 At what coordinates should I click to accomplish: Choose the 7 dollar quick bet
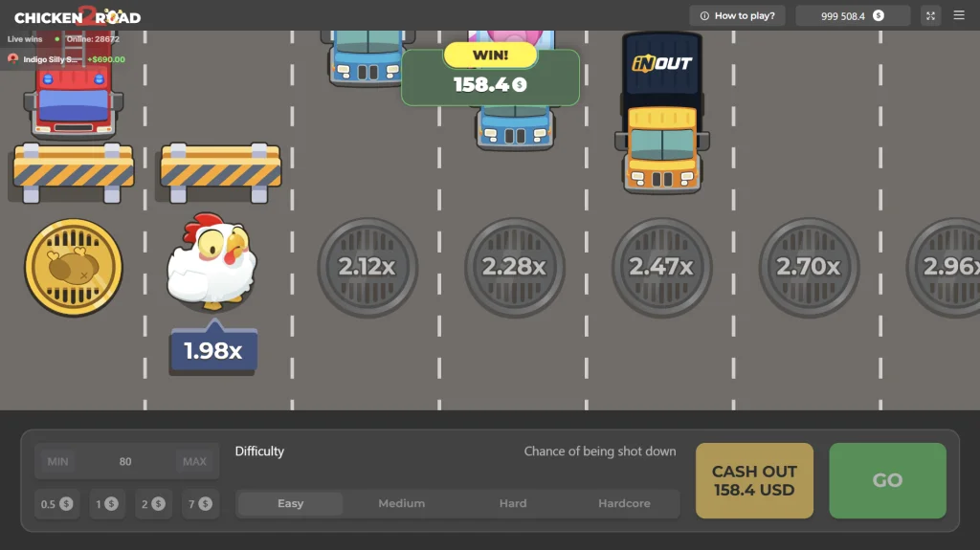pyautogui.click(x=201, y=504)
